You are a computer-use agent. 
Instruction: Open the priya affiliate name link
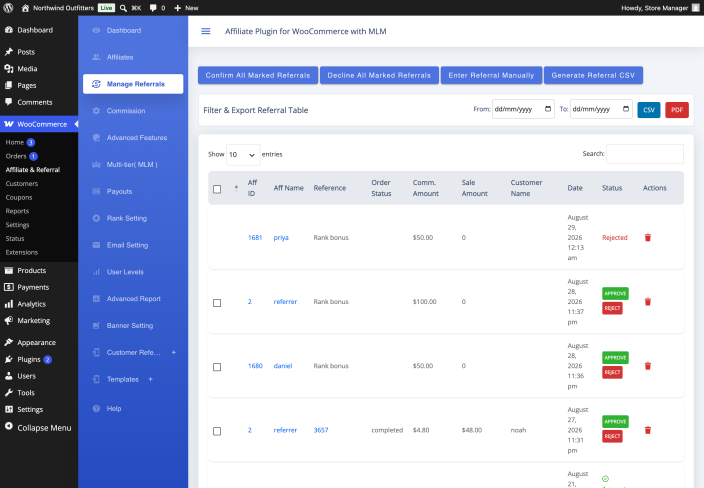281,237
